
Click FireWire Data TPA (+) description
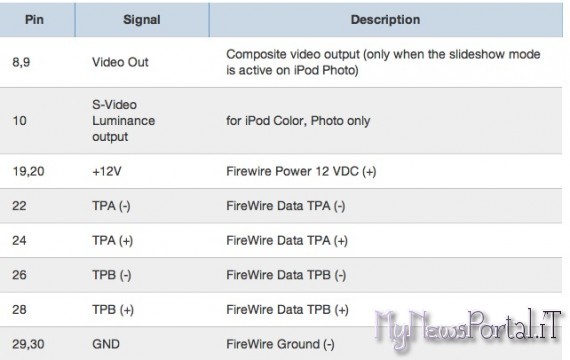click(x=287, y=240)
